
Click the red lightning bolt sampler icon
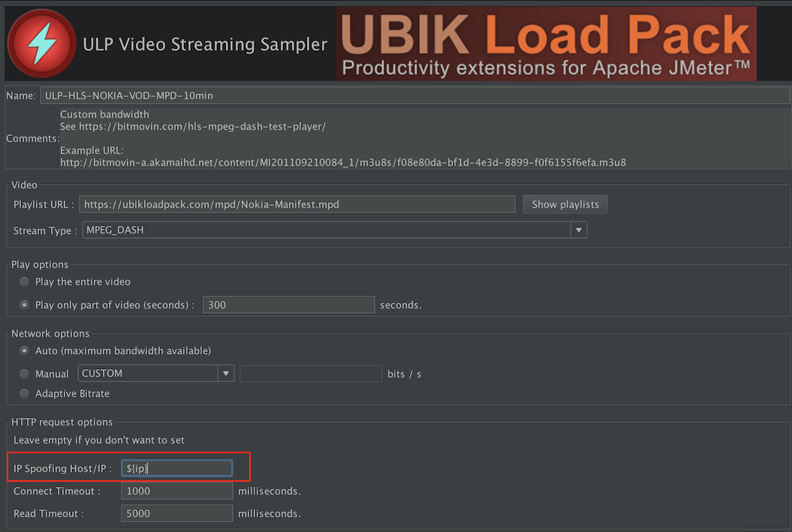41,44
